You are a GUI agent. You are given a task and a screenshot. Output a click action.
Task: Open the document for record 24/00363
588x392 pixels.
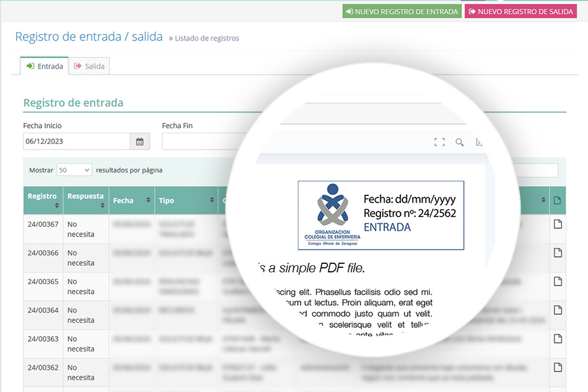(558, 338)
